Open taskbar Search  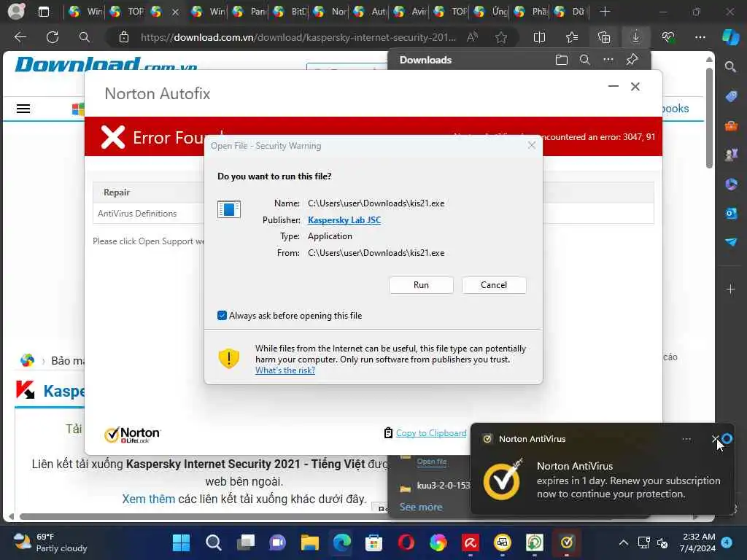(214, 542)
